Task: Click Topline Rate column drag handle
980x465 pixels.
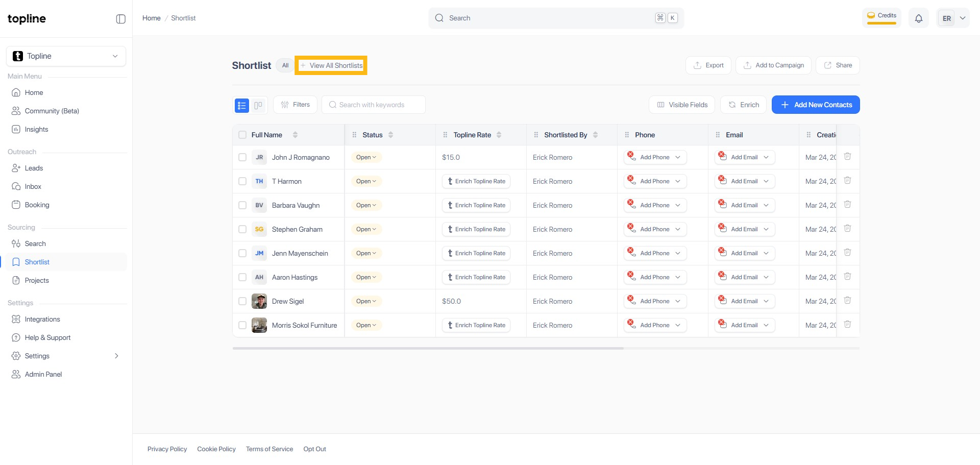Action: click(445, 135)
